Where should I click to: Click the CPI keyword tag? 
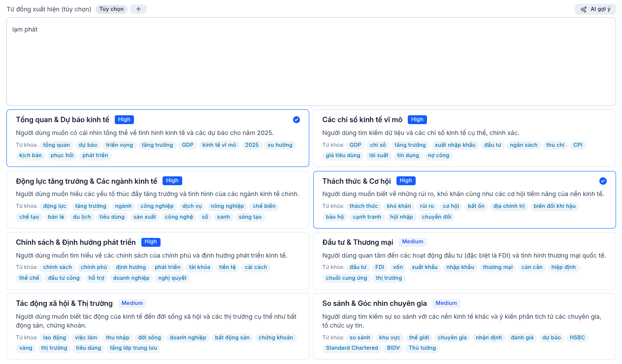578,145
